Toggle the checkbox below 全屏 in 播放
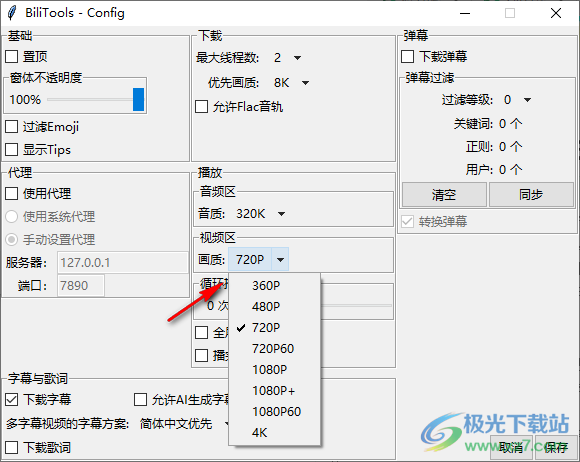Image resolution: width=580 pixels, height=462 pixels. coord(201,355)
